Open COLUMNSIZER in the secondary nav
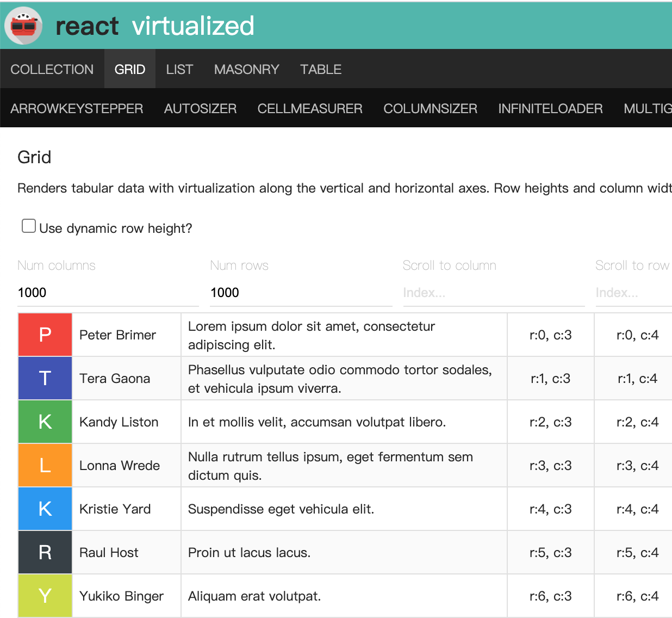 coord(431,108)
